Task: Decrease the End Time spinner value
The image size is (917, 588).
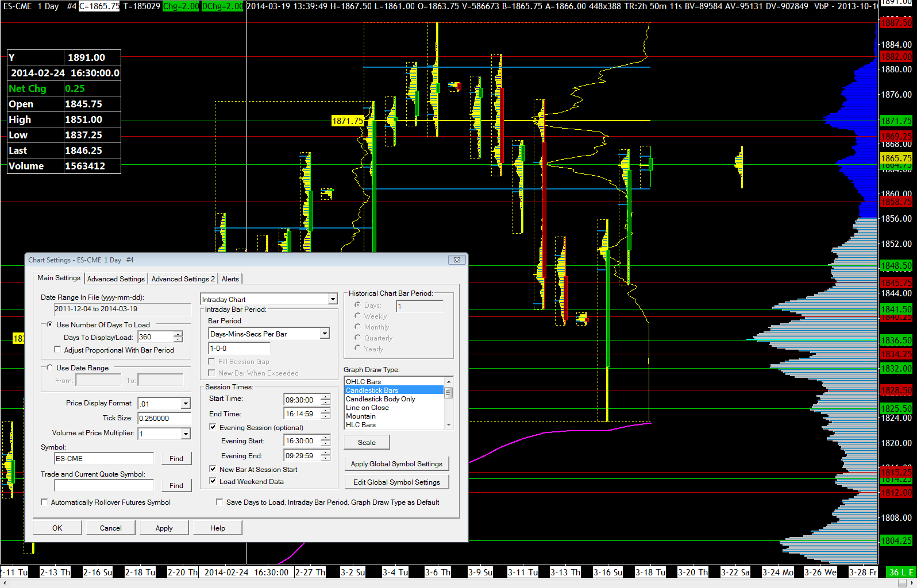Action: (x=326, y=416)
